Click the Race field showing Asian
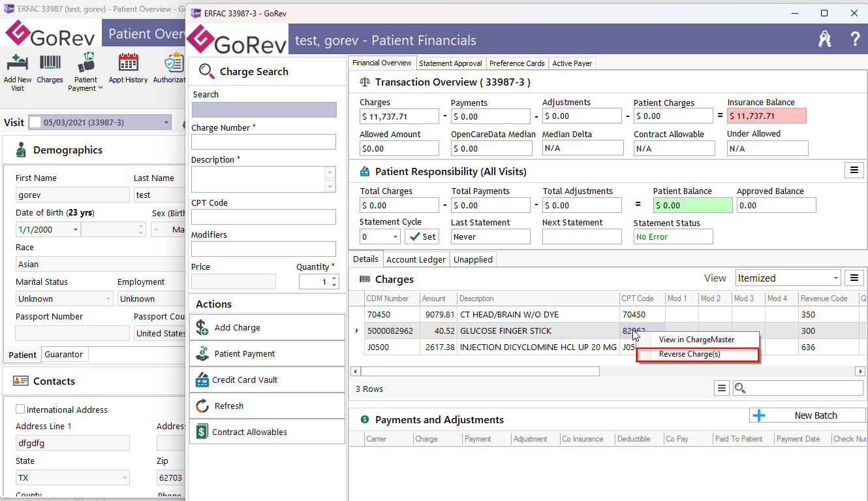868x501 pixels. point(101,264)
